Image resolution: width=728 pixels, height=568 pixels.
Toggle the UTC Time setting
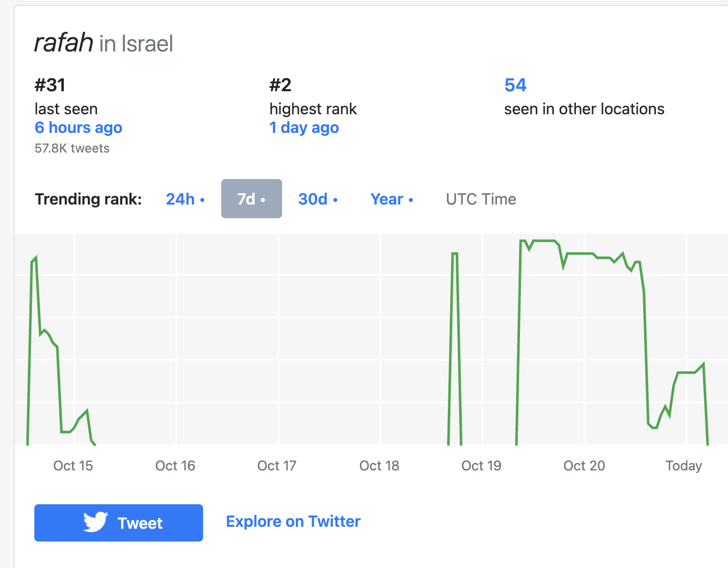481,199
